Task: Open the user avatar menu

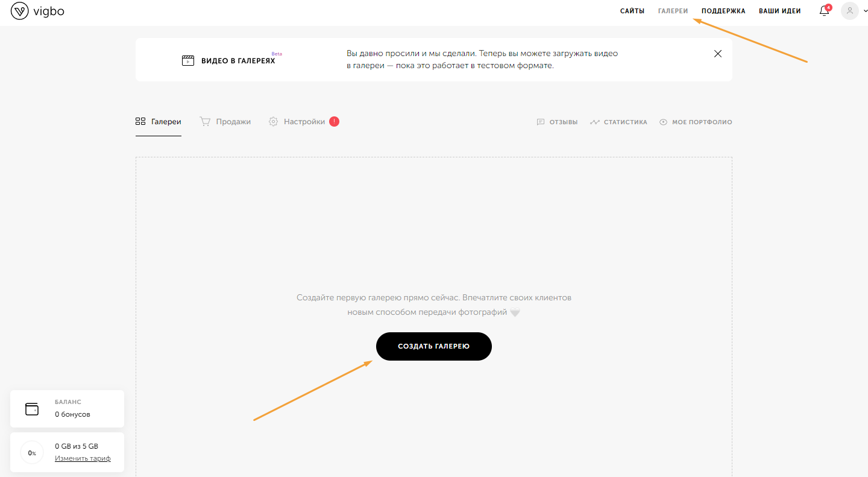Action: 849,11
